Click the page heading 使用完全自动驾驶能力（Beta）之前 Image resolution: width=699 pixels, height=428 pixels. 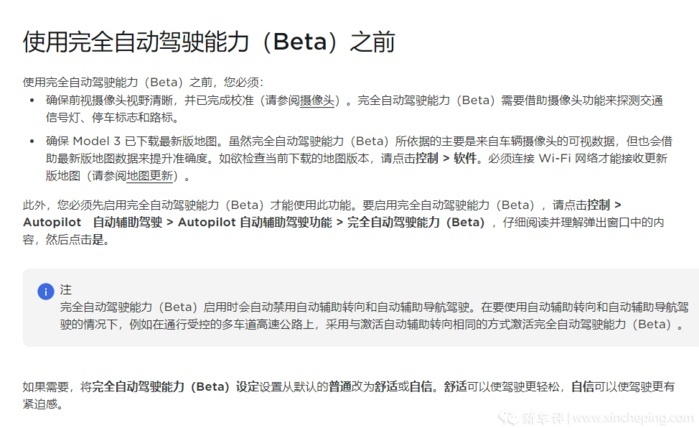pyautogui.click(x=209, y=42)
